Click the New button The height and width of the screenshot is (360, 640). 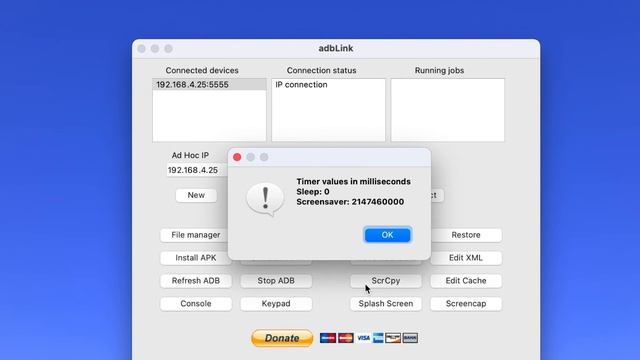(196, 195)
